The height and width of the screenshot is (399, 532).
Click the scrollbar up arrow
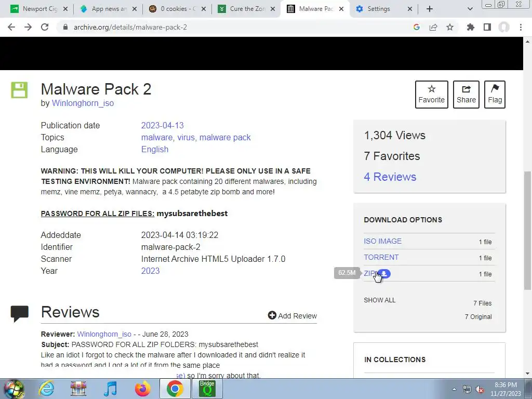pos(528,42)
